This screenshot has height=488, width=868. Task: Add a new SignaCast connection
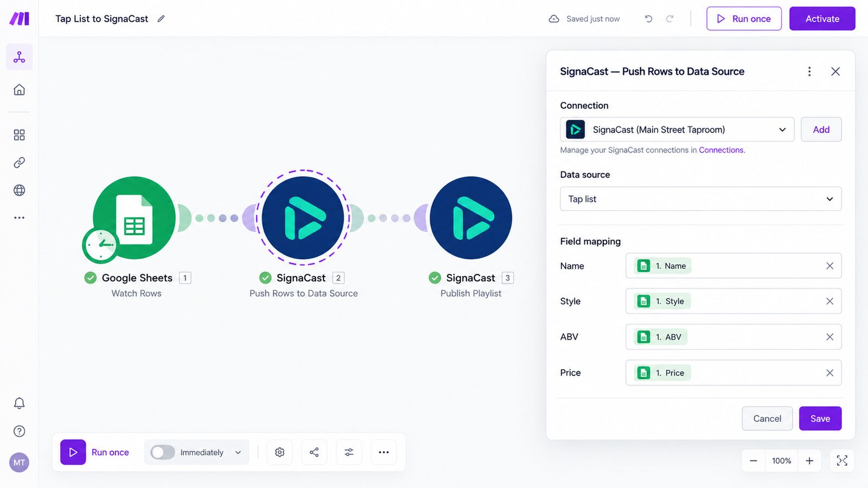point(821,130)
